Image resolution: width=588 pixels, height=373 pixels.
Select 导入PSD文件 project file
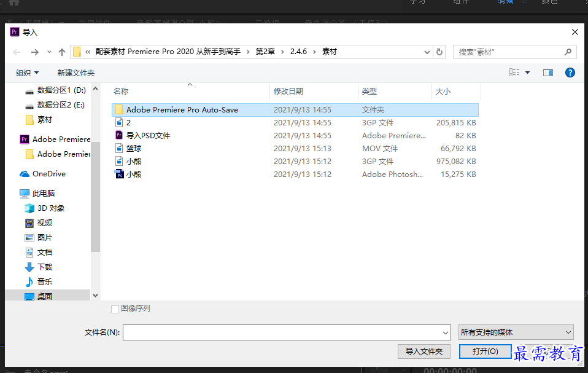point(295,135)
